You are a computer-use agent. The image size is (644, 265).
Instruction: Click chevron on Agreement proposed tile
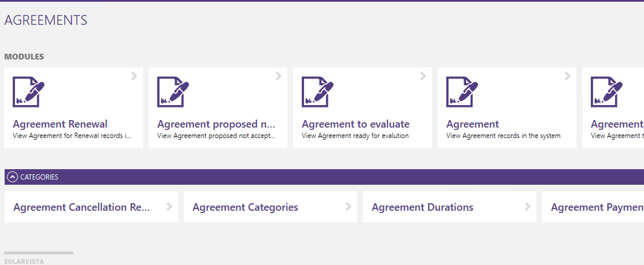[x=279, y=76]
